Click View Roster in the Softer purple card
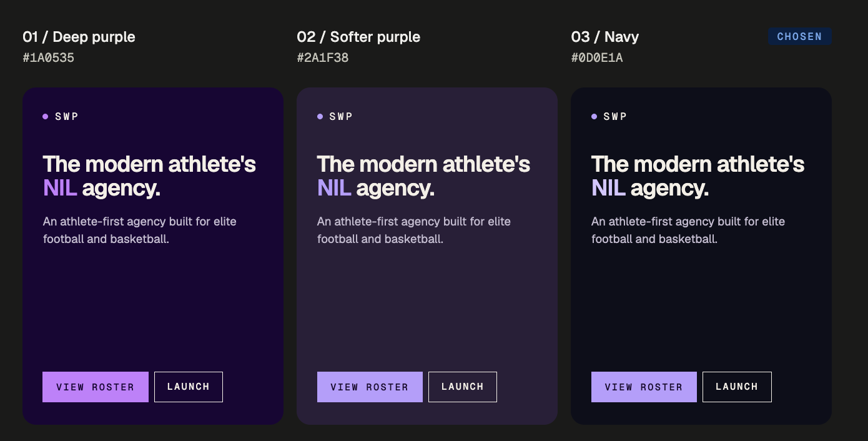 (370, 387)
